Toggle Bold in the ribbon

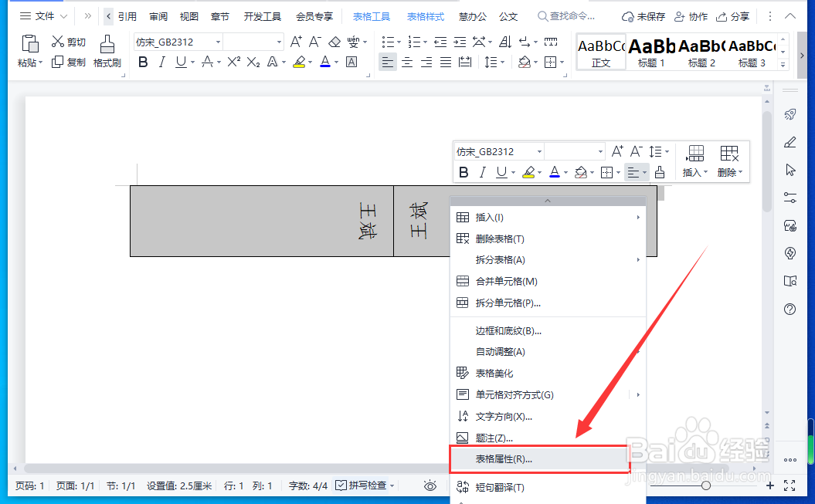pyautogui.click(x=143, y=63)
